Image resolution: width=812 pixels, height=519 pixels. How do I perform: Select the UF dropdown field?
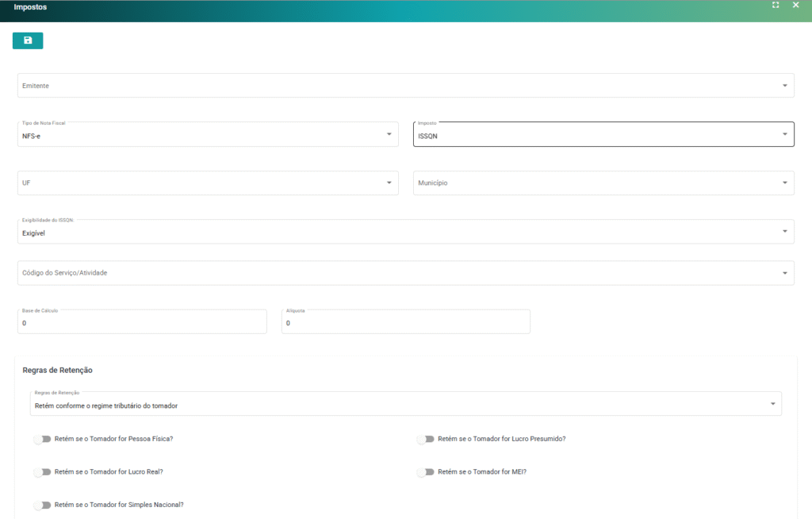208,183
